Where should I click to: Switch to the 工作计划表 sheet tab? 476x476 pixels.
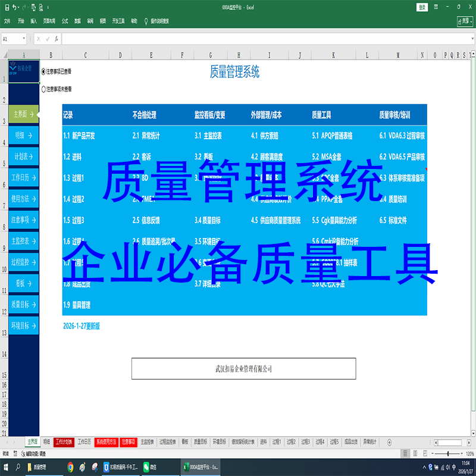[64, 442]
